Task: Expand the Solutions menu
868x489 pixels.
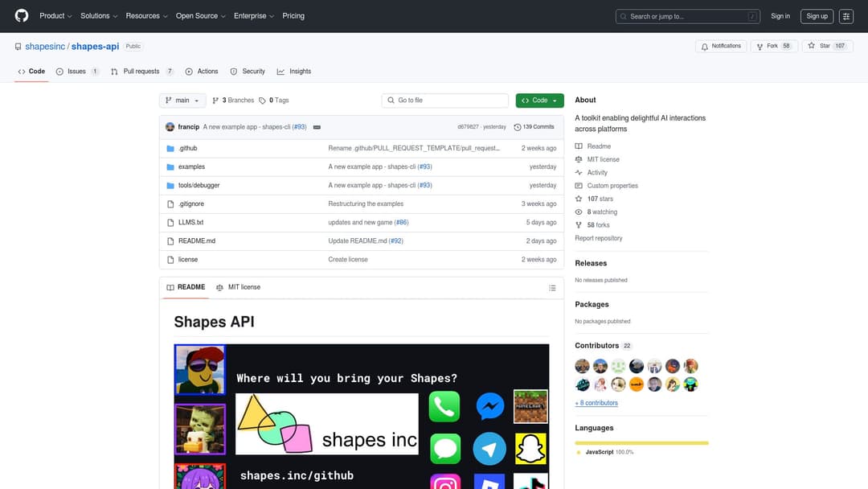Action: (99, 16)
